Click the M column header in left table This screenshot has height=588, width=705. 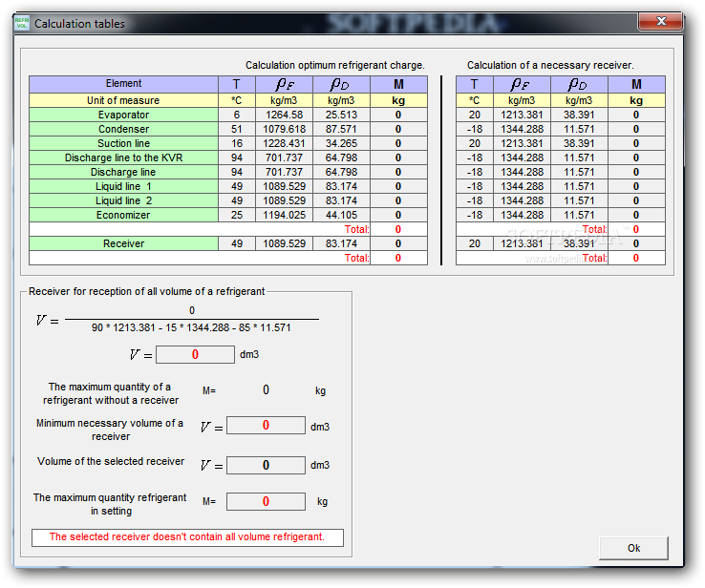coord(398,84)
